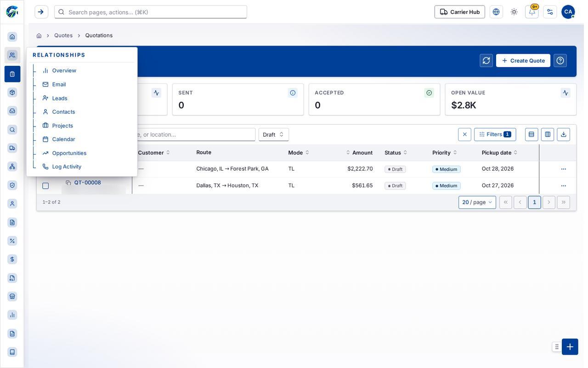Open the package box sidebar icon
The height and width of the screenshot is (368, 588).
(x=12, y=92)
